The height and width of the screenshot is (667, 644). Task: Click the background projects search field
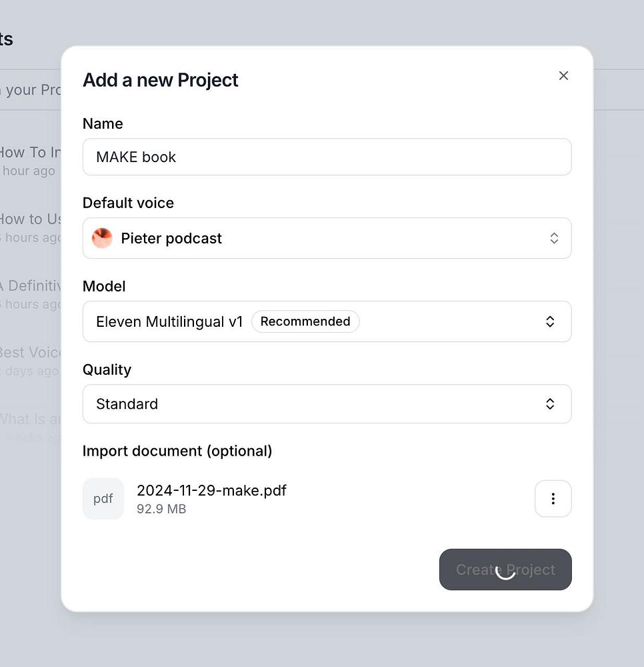[30, 89]
